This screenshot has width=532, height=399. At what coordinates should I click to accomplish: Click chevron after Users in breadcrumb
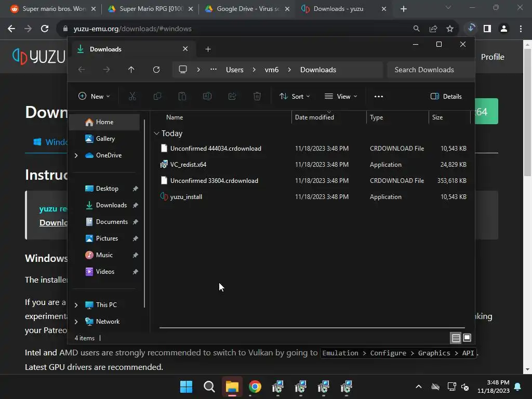(x=254, y=70)
